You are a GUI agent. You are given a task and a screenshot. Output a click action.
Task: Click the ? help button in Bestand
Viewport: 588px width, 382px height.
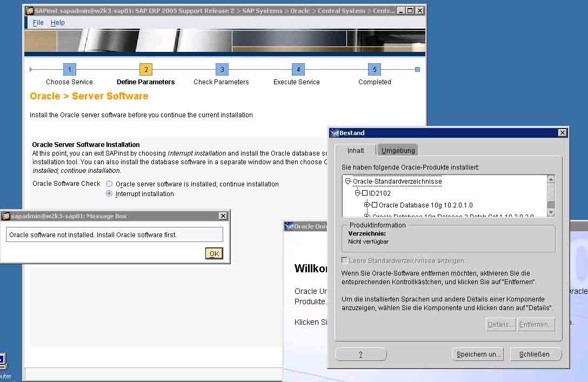tap(361, 354)
